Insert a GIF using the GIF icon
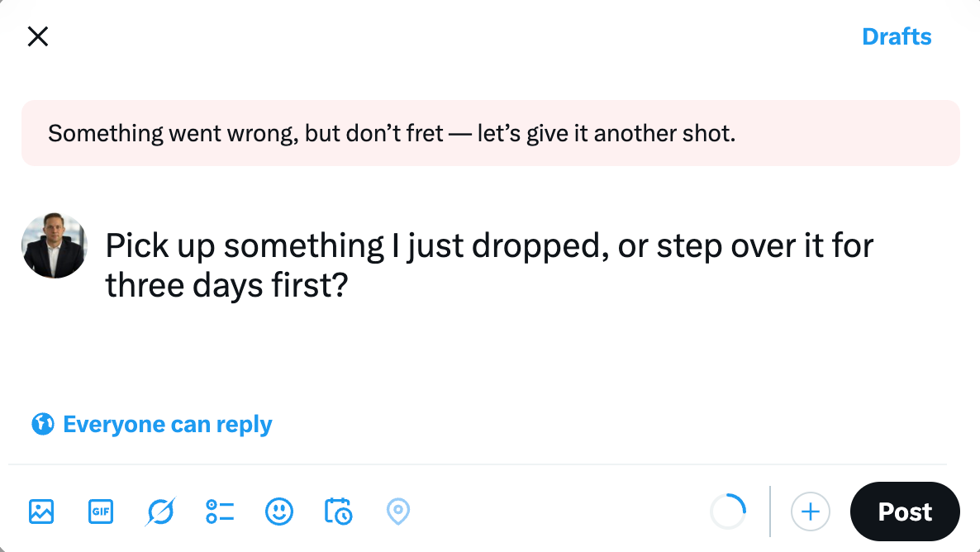The height and width of the screenshot is (552, 980). tap(101, 512)
